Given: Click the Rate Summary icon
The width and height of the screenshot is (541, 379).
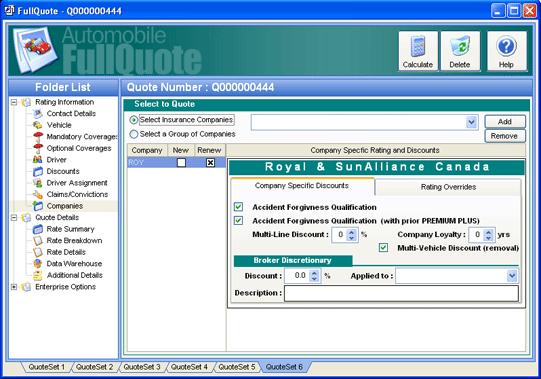Looking at the screenshot, I should click(x=38, y=229).
